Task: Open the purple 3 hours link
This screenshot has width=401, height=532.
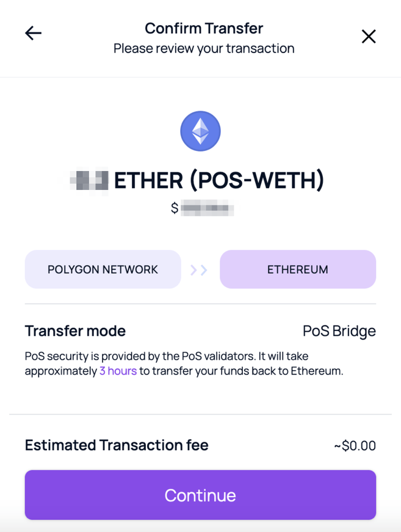Action: pyautogui.click(x=118, y=371)
